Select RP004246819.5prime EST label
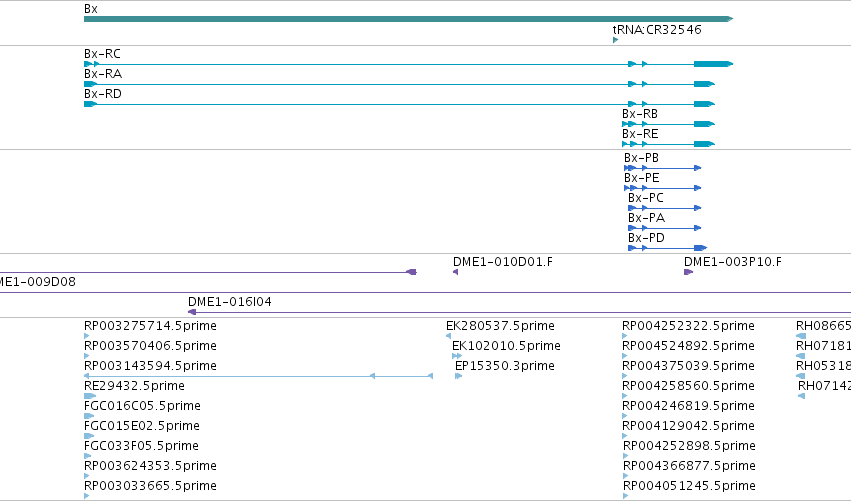 tap(688, 406)
